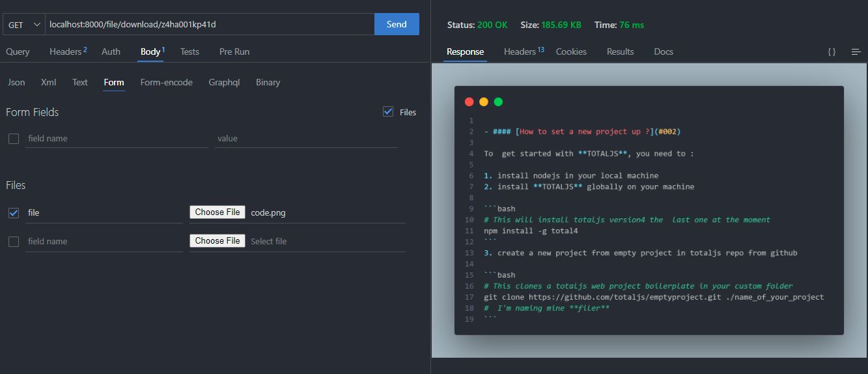Screen dimensions: 868x374
Task: Click the Status 200 OK text
Action: click(477, 25)
